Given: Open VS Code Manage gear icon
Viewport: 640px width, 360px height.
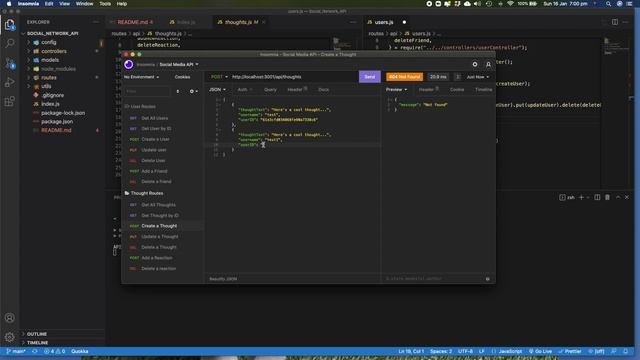Looking at the screenshot, I should (10, 337).
